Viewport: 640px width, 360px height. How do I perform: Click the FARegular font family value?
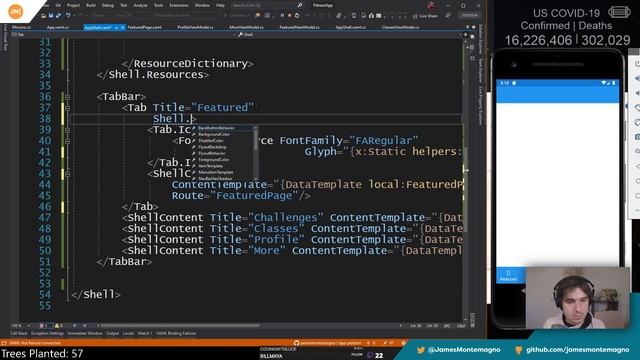[x=384, y=141]
